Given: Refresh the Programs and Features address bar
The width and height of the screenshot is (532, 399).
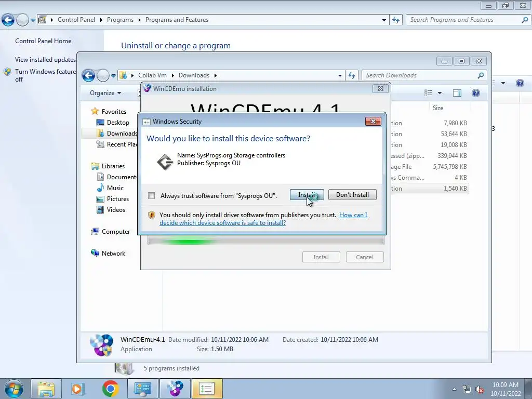Looking at the screenshot, I should point(395,20).
